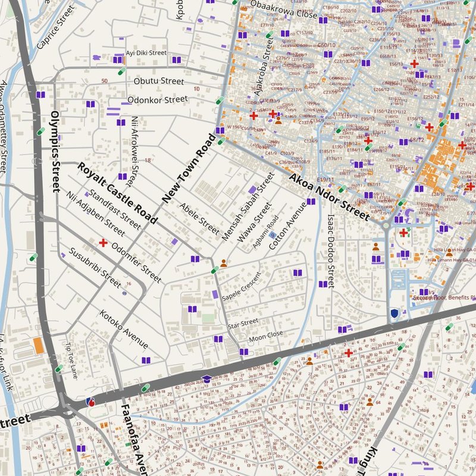This screenshot has width=476, height=476.
Task: Click the Odonkor Street label
Action: coord(158,99)
